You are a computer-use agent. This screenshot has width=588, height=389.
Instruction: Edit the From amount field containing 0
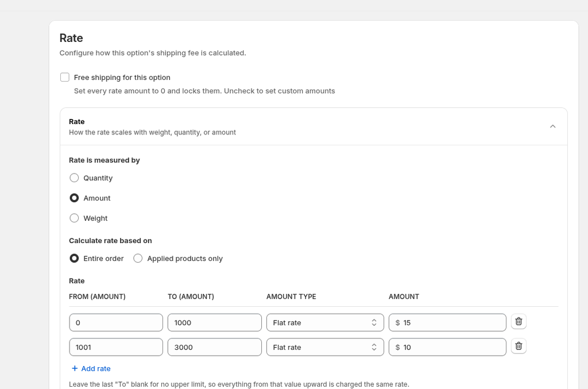pyautogui.click(x=116, y=322)
